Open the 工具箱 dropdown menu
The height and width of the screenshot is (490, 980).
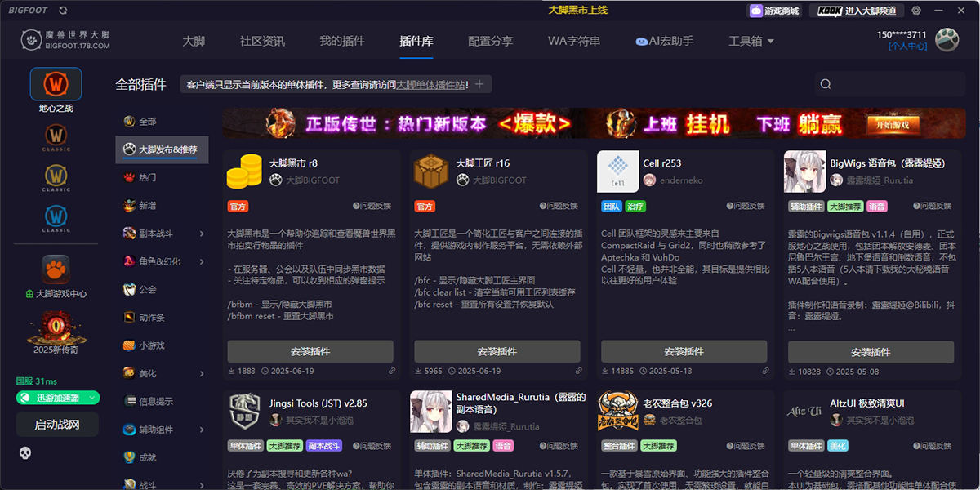tap(750, 39)
